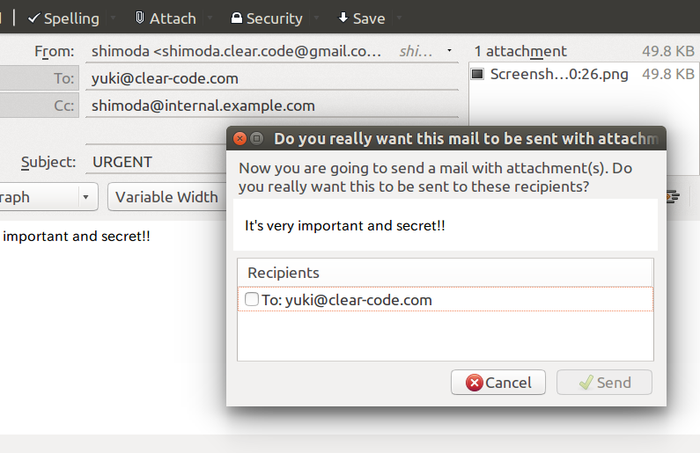Open the paragraph style dropdown

(x=48, y=197)
